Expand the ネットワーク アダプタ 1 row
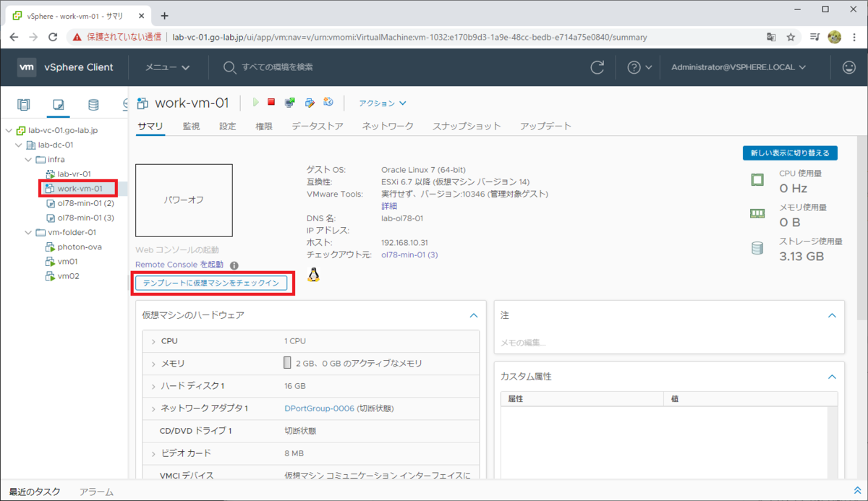This screenshot has height=501, width=868. point(153,408)
